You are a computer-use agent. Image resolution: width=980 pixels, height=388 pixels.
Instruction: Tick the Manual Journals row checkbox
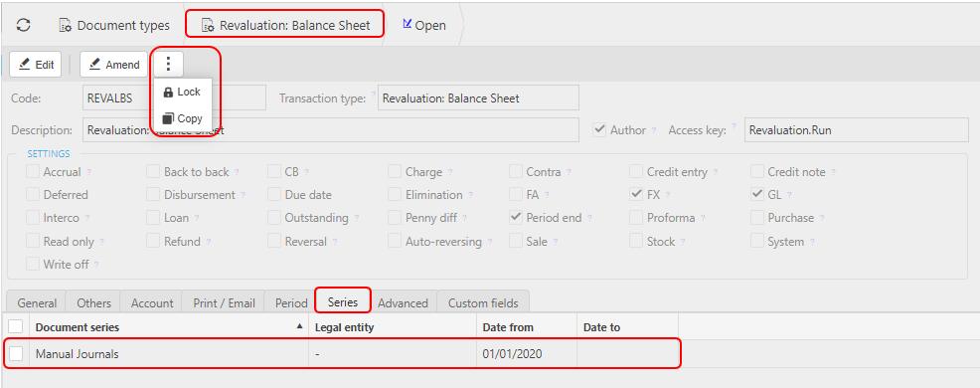pos(16,353)
